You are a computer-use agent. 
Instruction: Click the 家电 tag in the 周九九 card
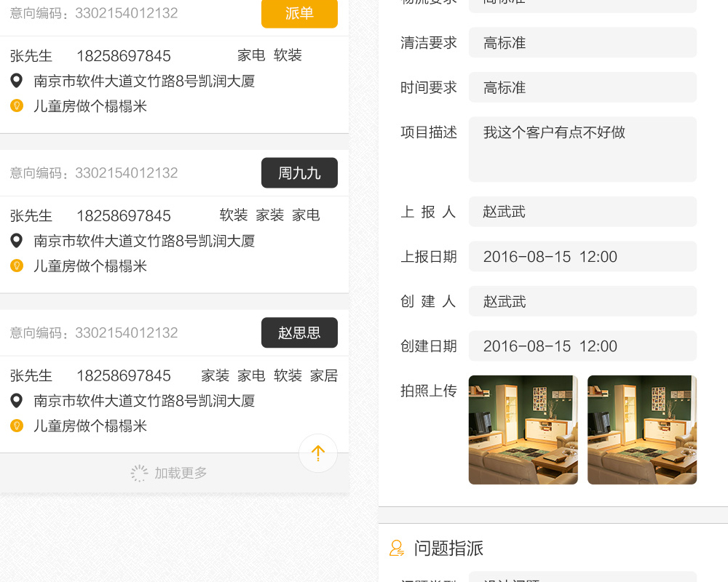click(x=306, y=215)
